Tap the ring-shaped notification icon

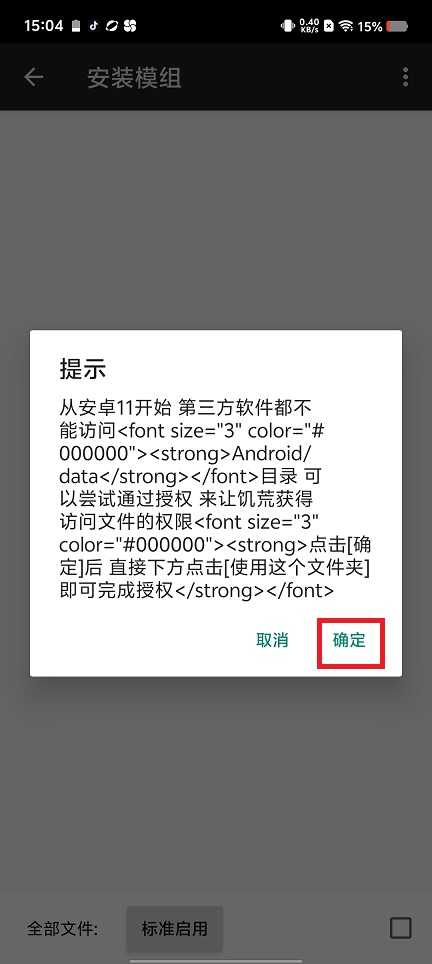tap(111, 26)
